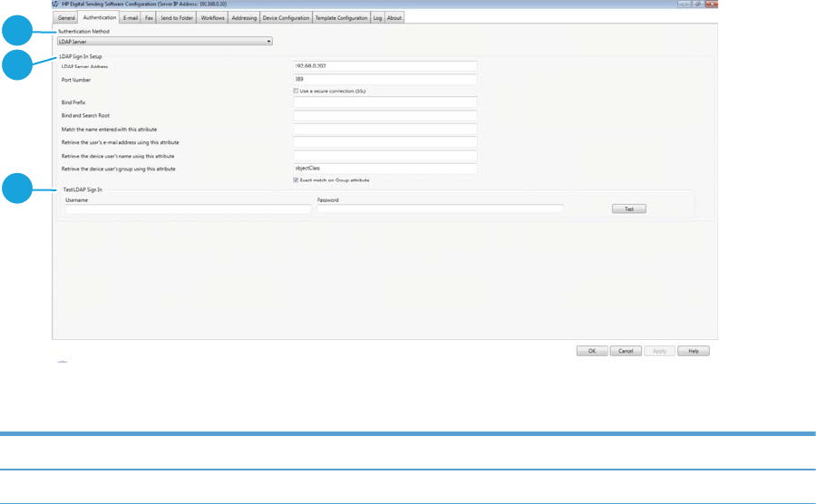Click the e-mail address attribute field
This screenshot has height=504, width=816.
pyautogui.click(x=385, y=142)
